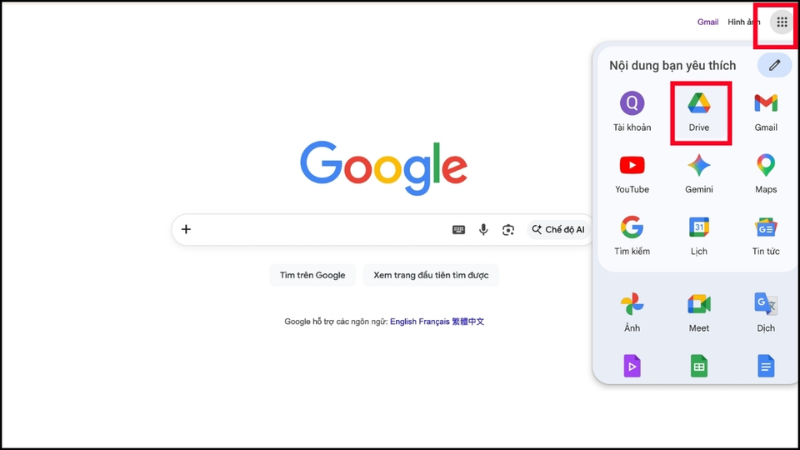Open the Google apps grid launcher
The image size is (800, 450).
pos(782,22)
